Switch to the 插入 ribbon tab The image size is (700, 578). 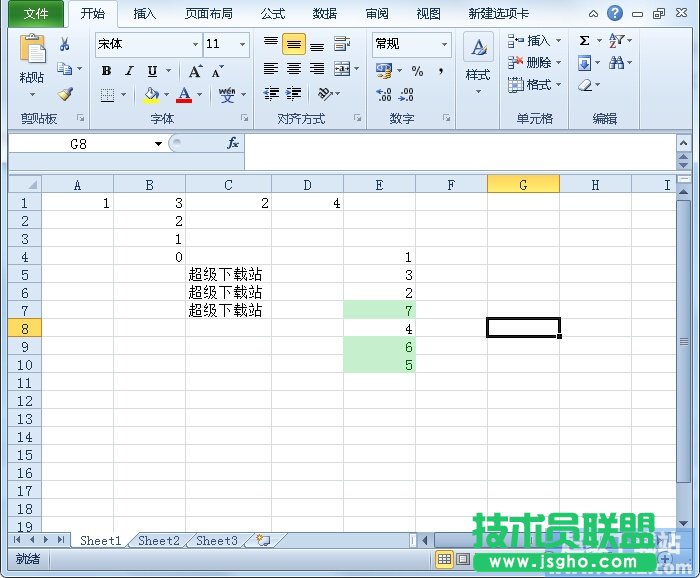(x=144, y=14)
